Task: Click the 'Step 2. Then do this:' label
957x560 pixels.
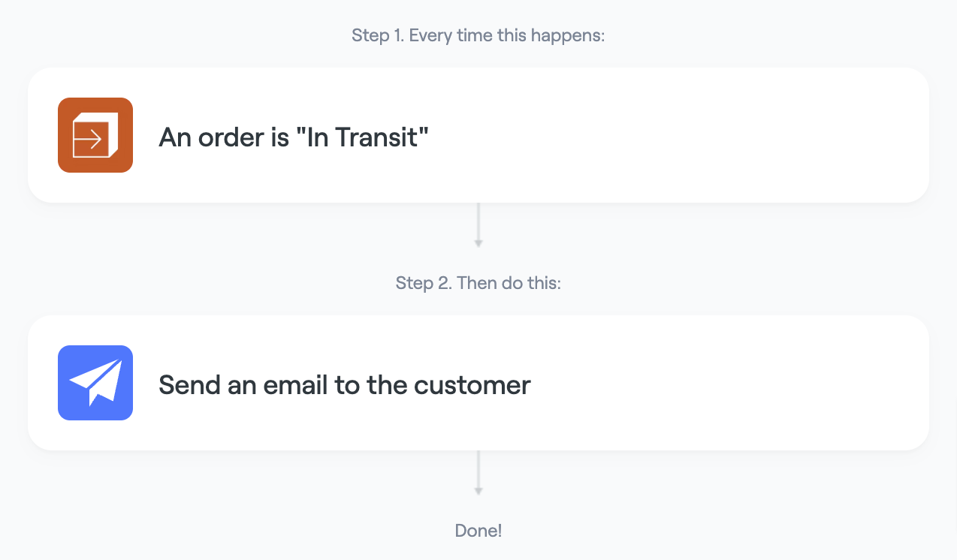Action: coord(478,283)
